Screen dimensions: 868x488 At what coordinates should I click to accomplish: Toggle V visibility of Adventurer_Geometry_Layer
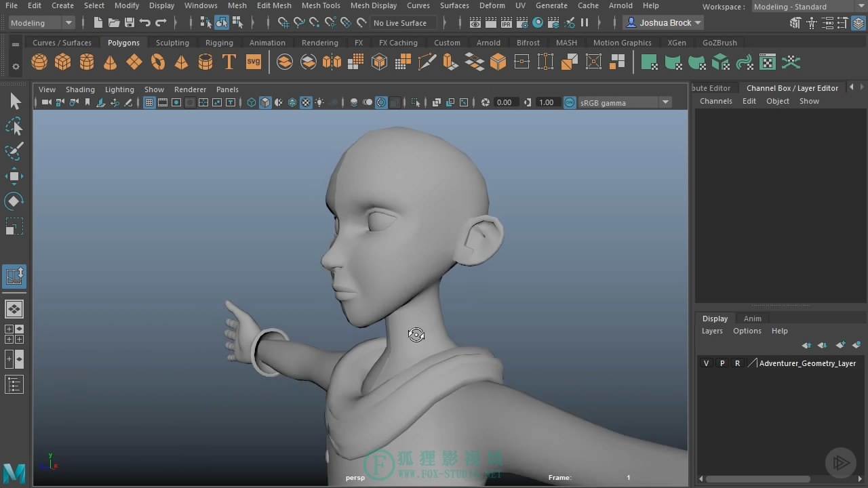[x=706, y=363]
